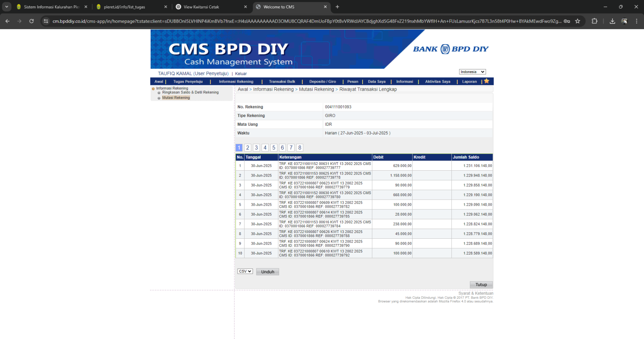The height and width of the screenshot is (346, 644).
Task: Go to results page 2
Action: [x=248, y=148]
